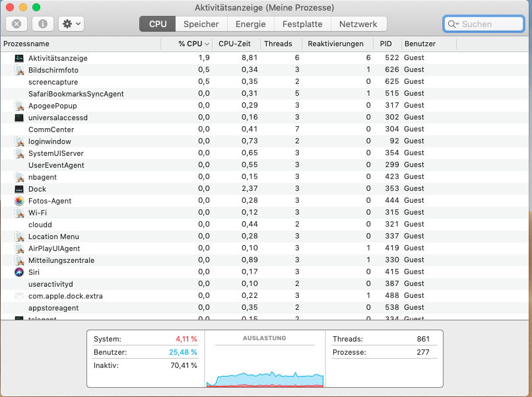The image size is (532, 397).
Task: Switch to the Speicher tab
Action: tap(201, 24)
